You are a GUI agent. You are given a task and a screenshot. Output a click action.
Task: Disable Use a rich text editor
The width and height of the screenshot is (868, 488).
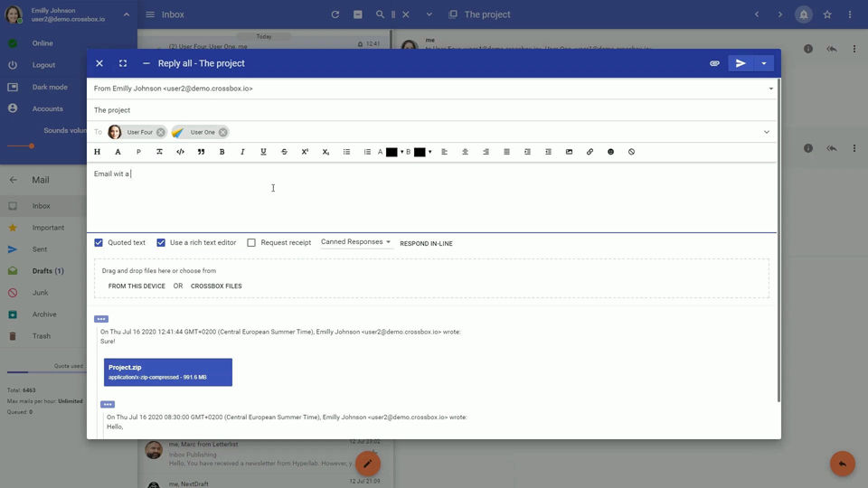(x=161, y=243)
